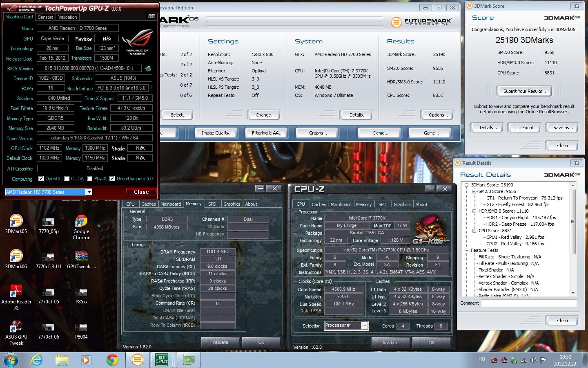This screenshot has height=368, width=588.
Task: Click the Options button under Results
Action: click(438, 115)
